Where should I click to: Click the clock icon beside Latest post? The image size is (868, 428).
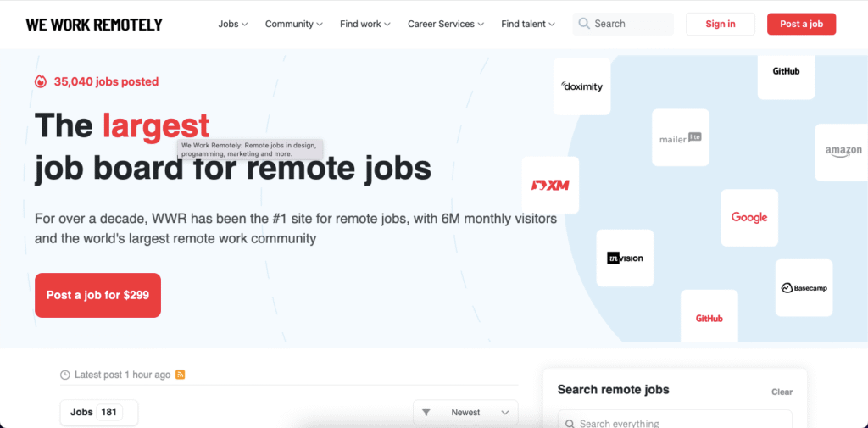(65, 375)
